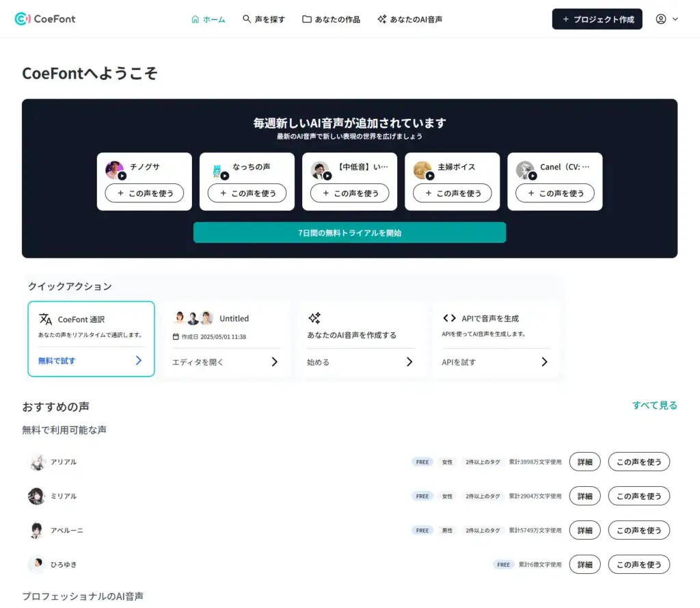This screenshot has height=608, width=700.
Task: Click the アベルーニ voice name
Action: [67, 530]
